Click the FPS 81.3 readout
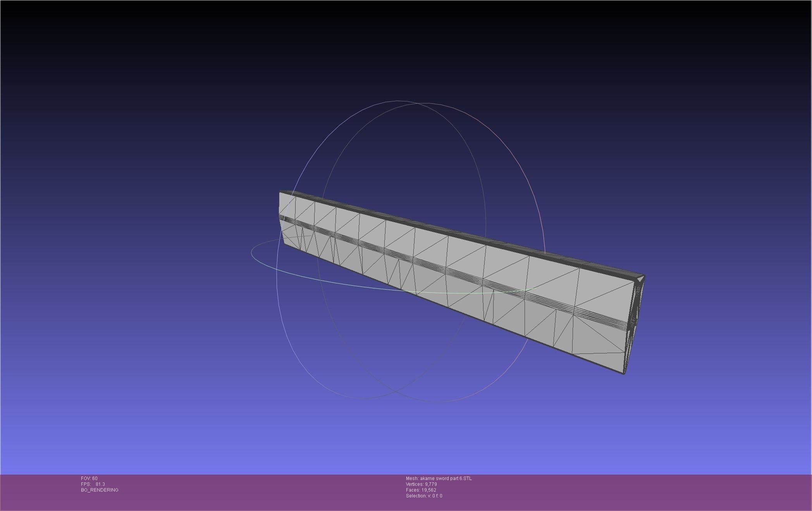This screenshot has height=511, width=812. coord(93,484)
